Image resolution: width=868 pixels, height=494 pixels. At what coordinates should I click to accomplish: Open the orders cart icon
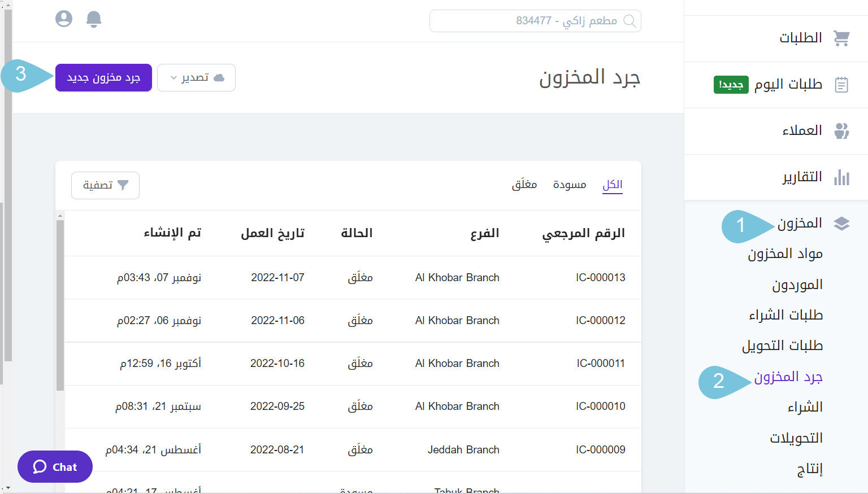(842, 38)
